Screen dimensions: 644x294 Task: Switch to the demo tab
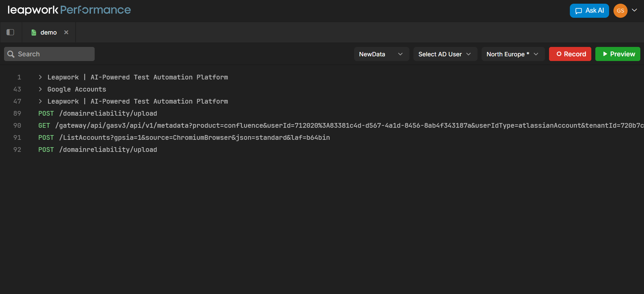tap(48, 33)
